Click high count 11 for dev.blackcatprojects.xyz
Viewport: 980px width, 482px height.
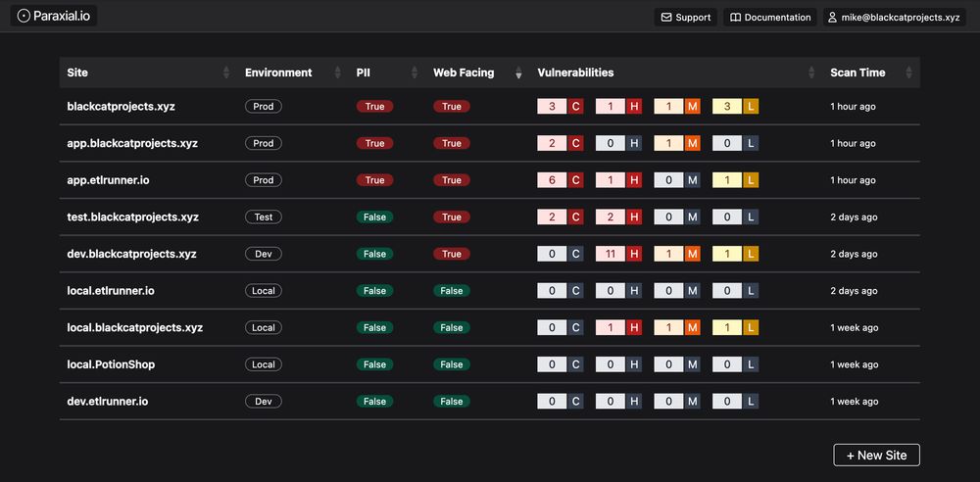point(611,254)
